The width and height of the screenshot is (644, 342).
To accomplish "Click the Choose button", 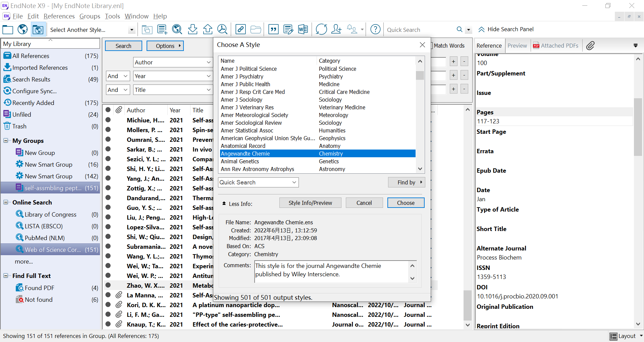I will [x=406, y=203].
